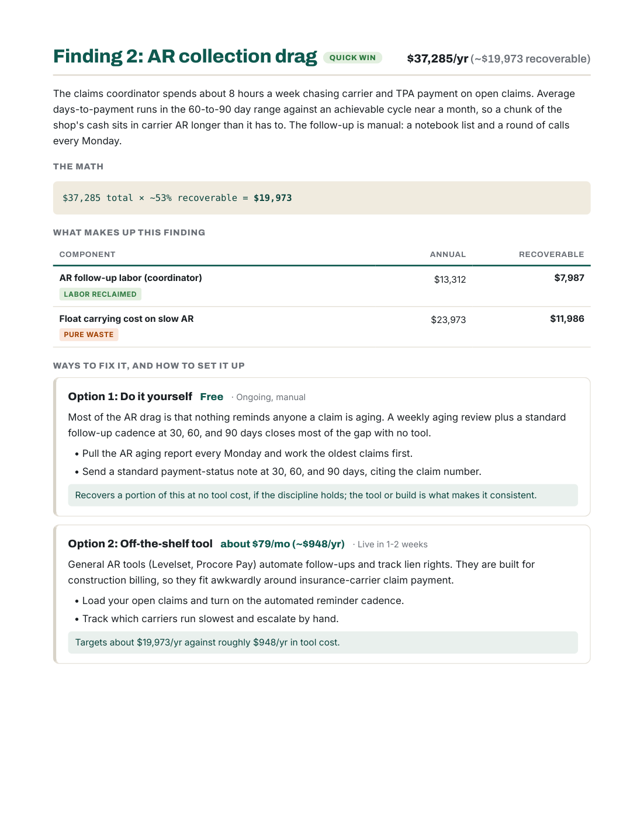Viewport: 644px width, 833px height.
Task: Open the Option 1: Do it yourself card
Action: pos(321,447)
